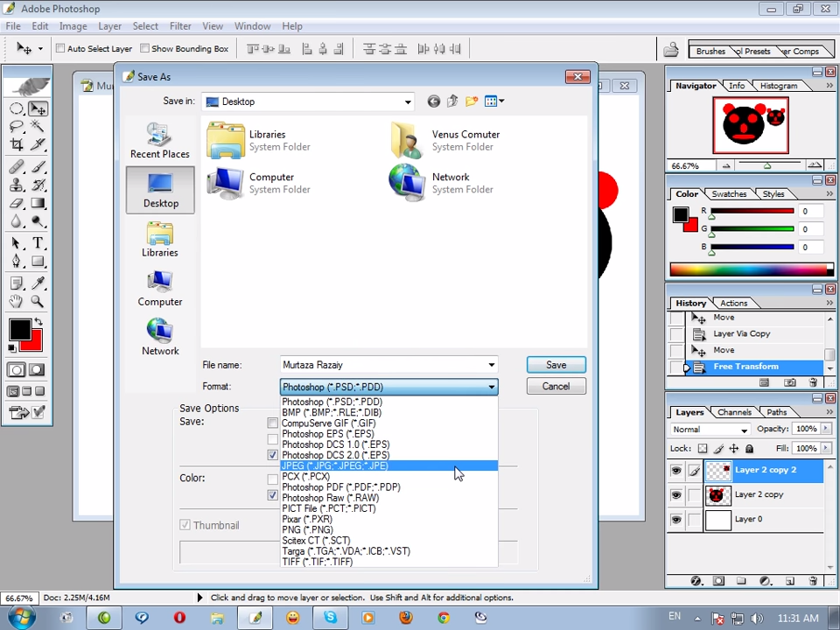Select the Elliptical Marquee tool

pyautogui.click(x=16, y=108)
